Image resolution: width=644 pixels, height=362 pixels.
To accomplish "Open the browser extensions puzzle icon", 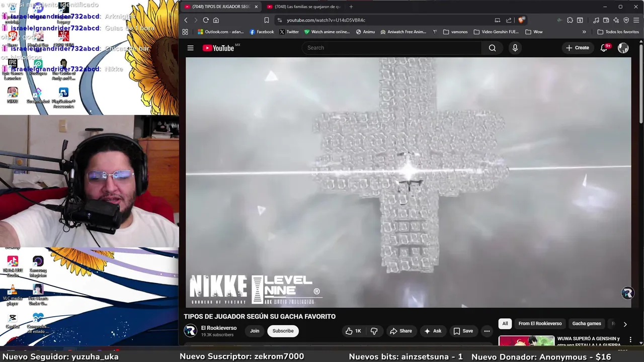I will pos(570,20).
